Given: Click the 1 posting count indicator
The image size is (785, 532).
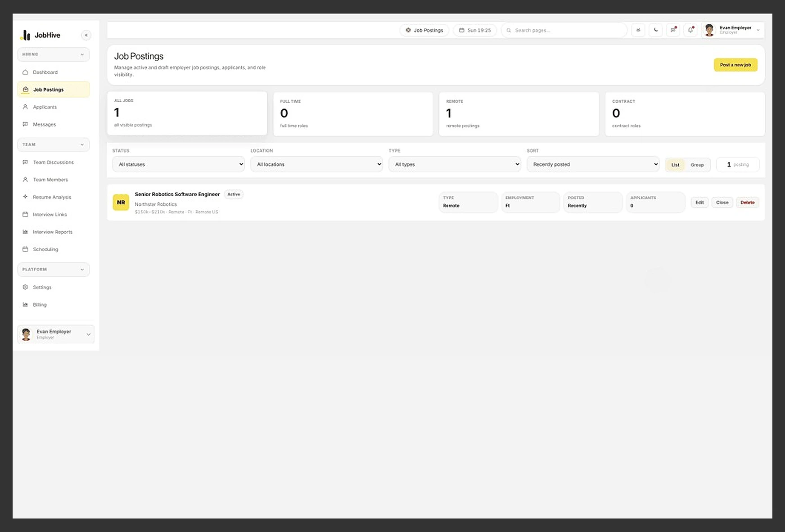Looking at the screenshot, I should [738, 165].
